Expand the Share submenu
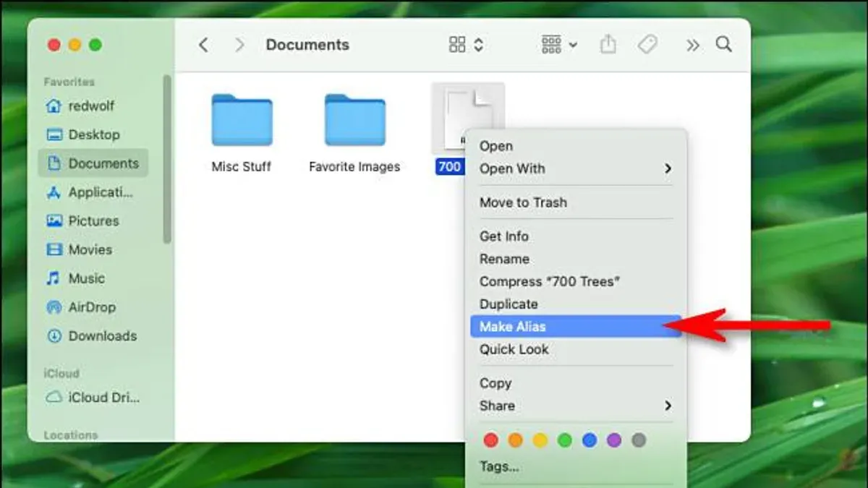The height and width of the screenshot is (488, 868). pyautogui.click(x=576, y=406)
